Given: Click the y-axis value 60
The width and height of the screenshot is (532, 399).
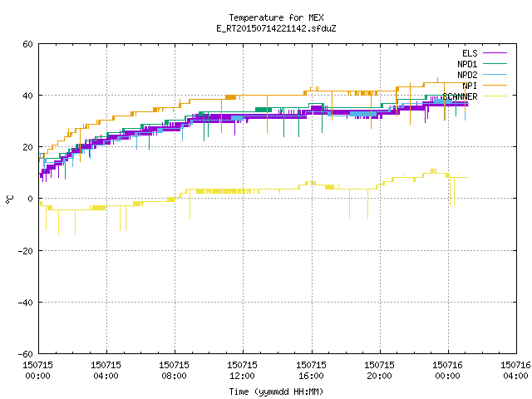Looking at the screenshot, I should point(27,44).
